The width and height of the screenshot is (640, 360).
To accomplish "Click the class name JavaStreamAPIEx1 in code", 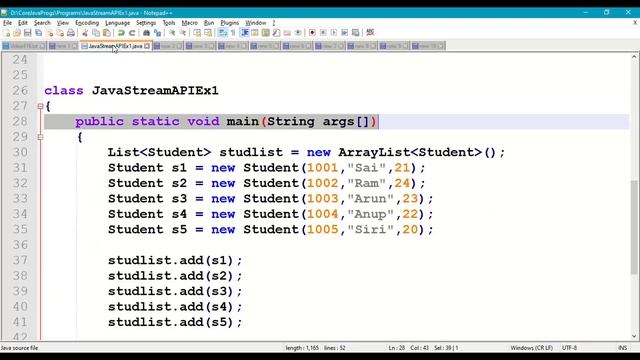I will [155, 90].
